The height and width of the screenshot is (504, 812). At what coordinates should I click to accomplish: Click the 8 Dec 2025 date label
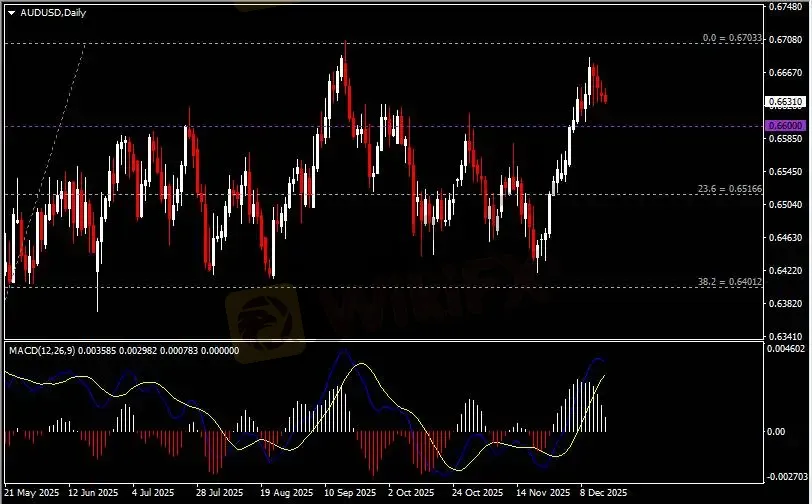coord(603,493)
